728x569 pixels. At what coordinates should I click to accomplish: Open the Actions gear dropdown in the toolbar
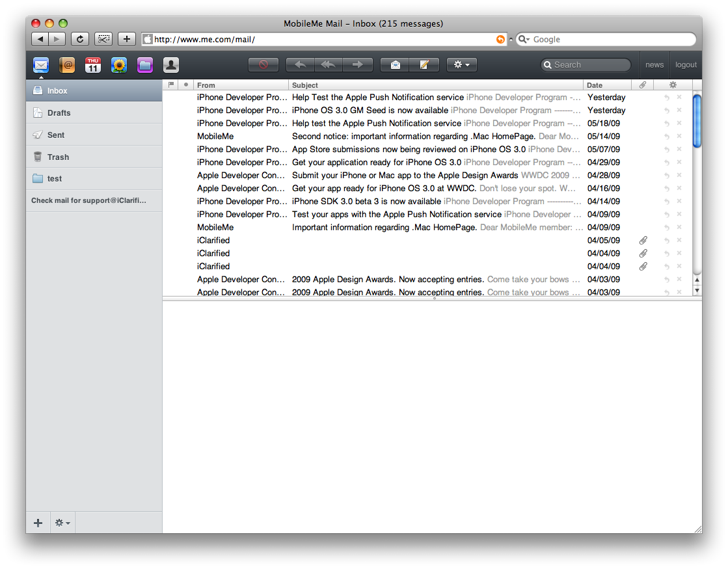[461, 65]
